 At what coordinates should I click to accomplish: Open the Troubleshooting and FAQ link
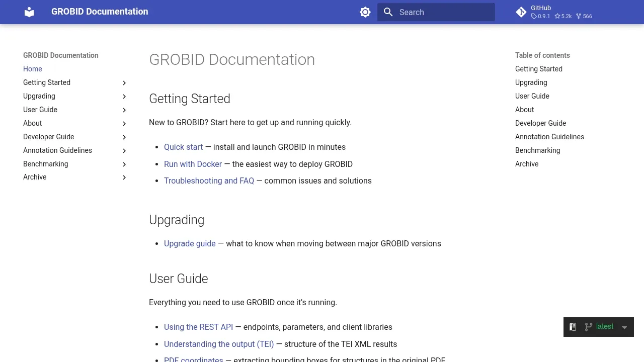[209, 180]
